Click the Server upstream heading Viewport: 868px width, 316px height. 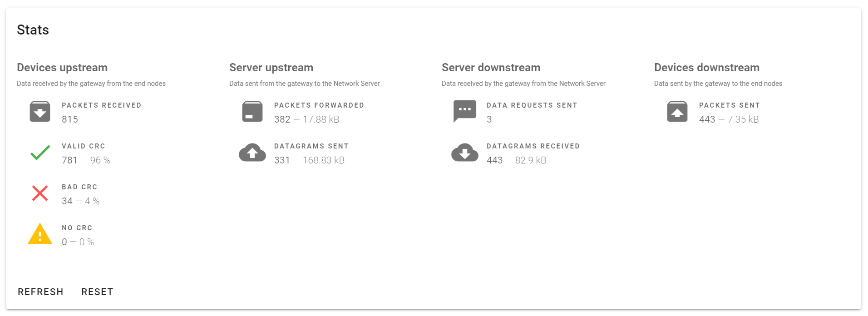(x=271, y=68)
